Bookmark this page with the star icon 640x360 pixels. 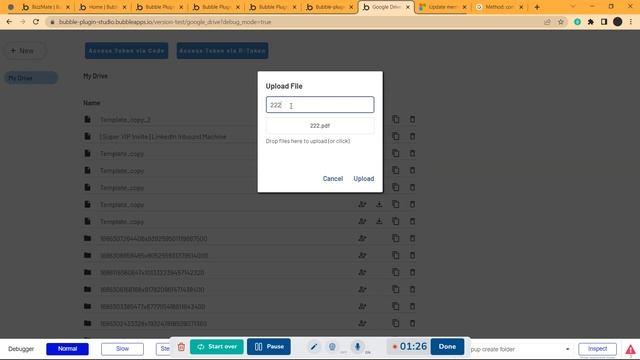(x=560, y=22)
